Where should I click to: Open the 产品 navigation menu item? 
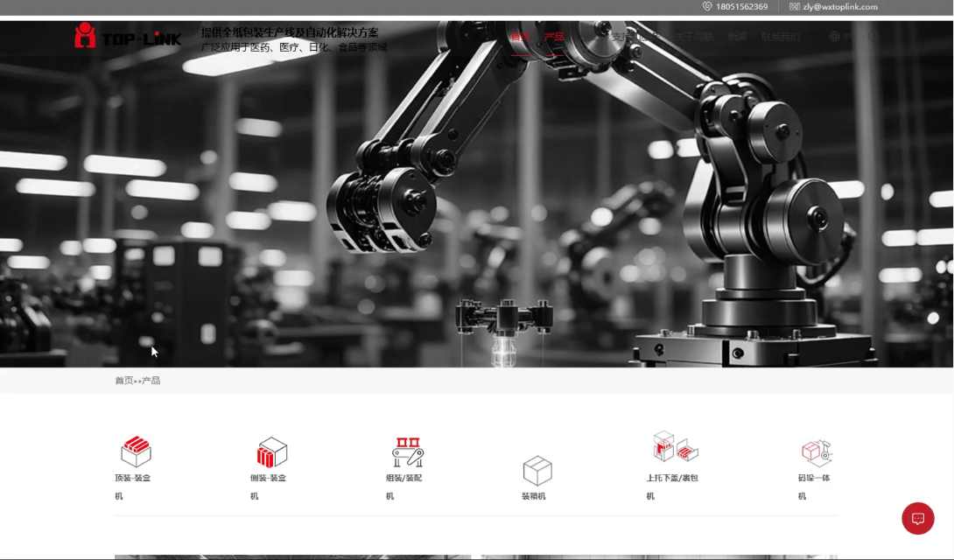(554, 37)
